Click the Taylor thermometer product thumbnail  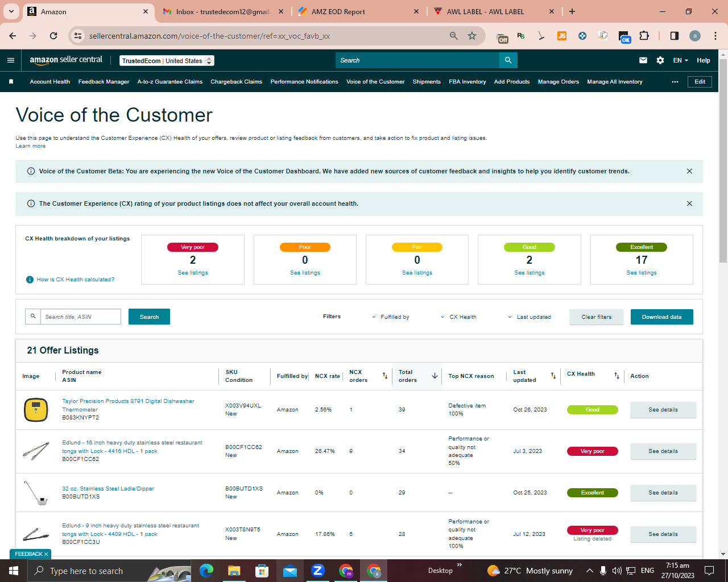coord(36,410)
